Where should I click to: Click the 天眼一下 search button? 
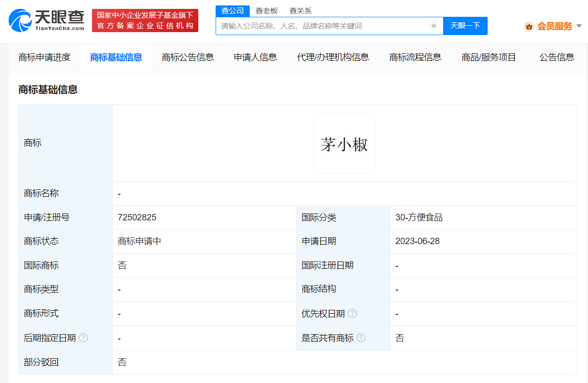(x=465, y=26)
